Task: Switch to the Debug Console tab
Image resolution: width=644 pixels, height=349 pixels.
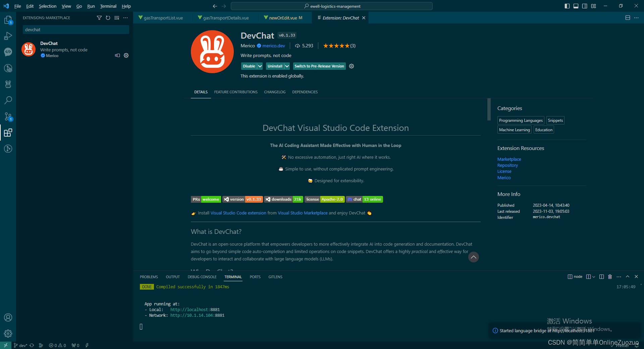Action: [x=202, y=277]
